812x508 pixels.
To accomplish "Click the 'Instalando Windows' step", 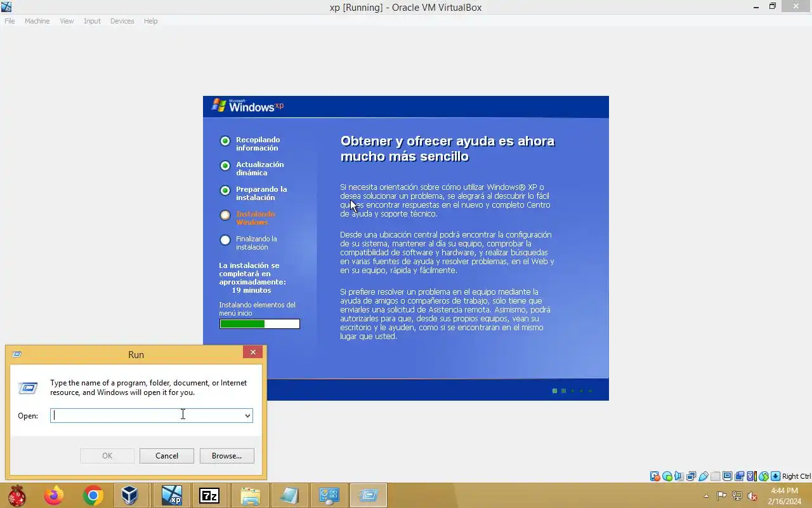I will coord(255,218).
